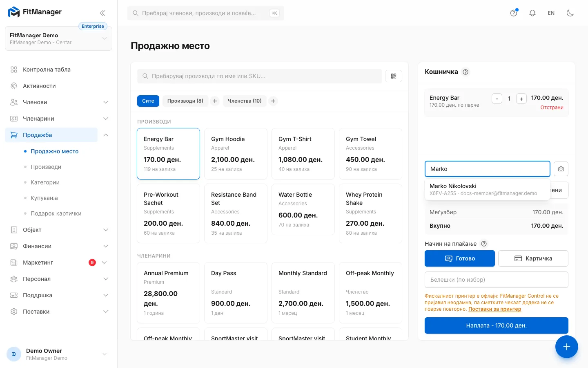The width and height of the screenshot is (588, 368).
Task: Open the FitManager Demo location dropdown
Action: coord(58,39)
